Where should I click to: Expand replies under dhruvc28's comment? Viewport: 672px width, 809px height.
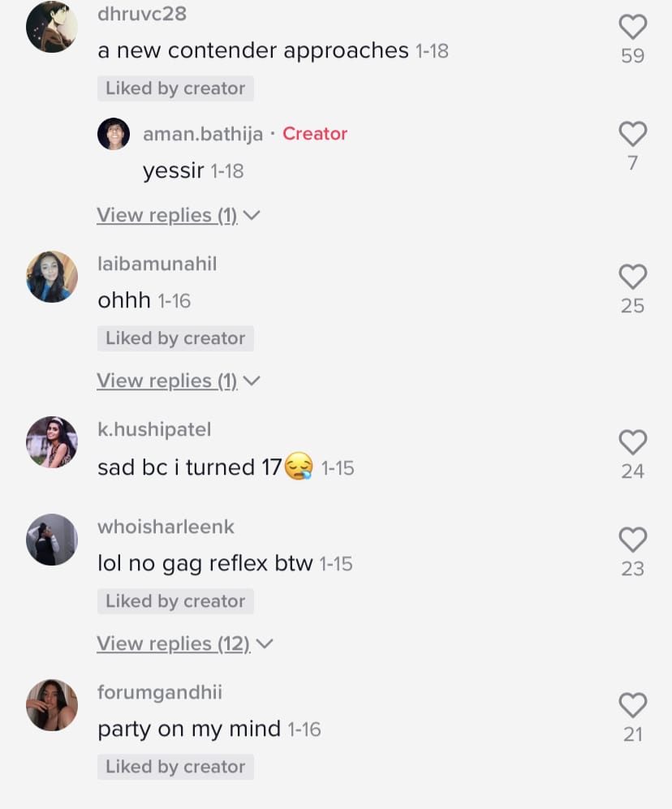pyautogui.click(x=178, y=215)
